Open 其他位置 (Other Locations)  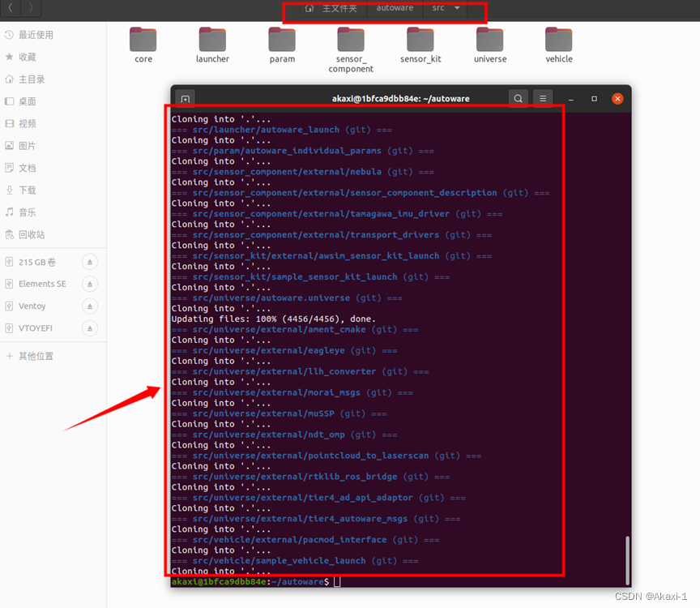click(53, 356)
